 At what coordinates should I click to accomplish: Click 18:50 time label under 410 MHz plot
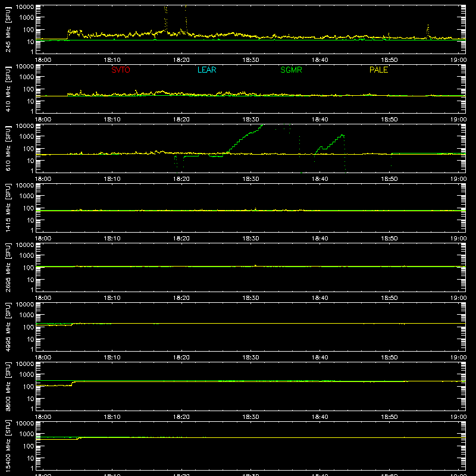pyautogui.click(x=389, y=120)
